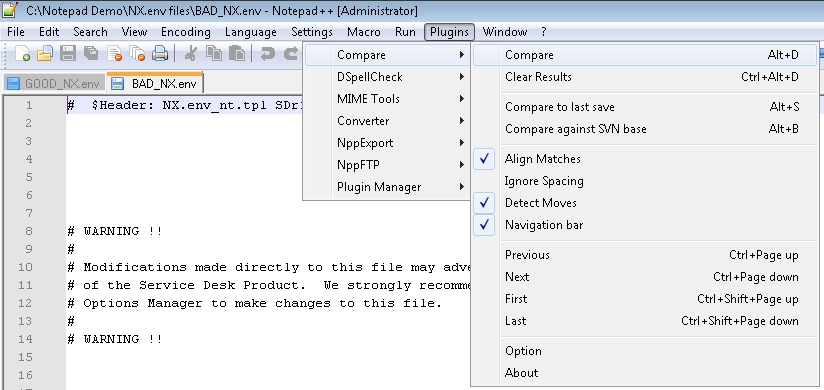Click the Undo arrow icon
Screen dimensions: 824x390
[267, 53]
